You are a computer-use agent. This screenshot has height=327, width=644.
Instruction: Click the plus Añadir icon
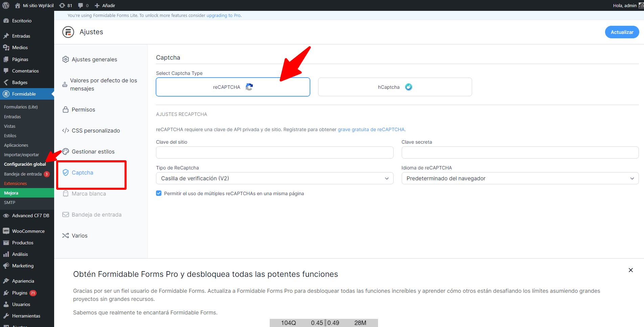click(97, 5)
